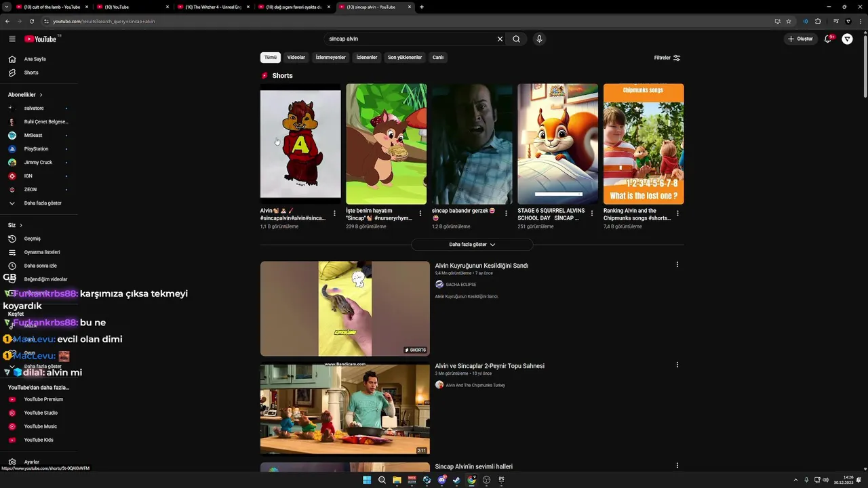The image size is (868, 488).
Task: Select the İzlenenler filter chip
Action: pos(367,58)
